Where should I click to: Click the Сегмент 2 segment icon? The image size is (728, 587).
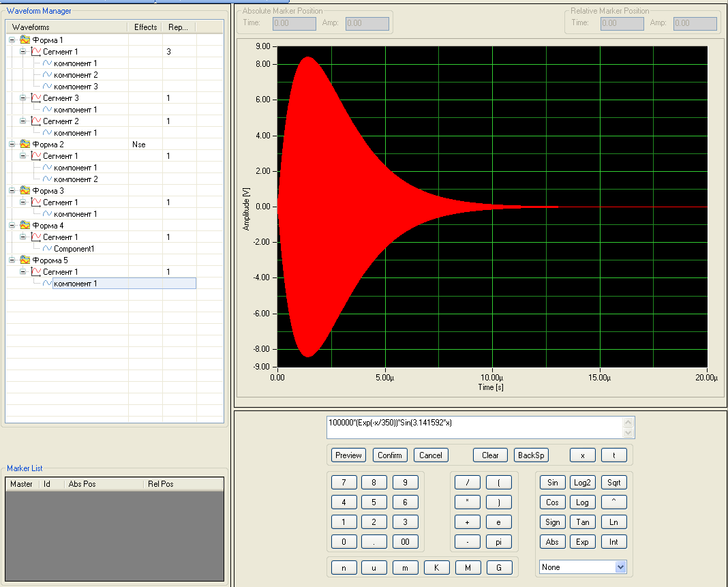[x=36, y=121]
